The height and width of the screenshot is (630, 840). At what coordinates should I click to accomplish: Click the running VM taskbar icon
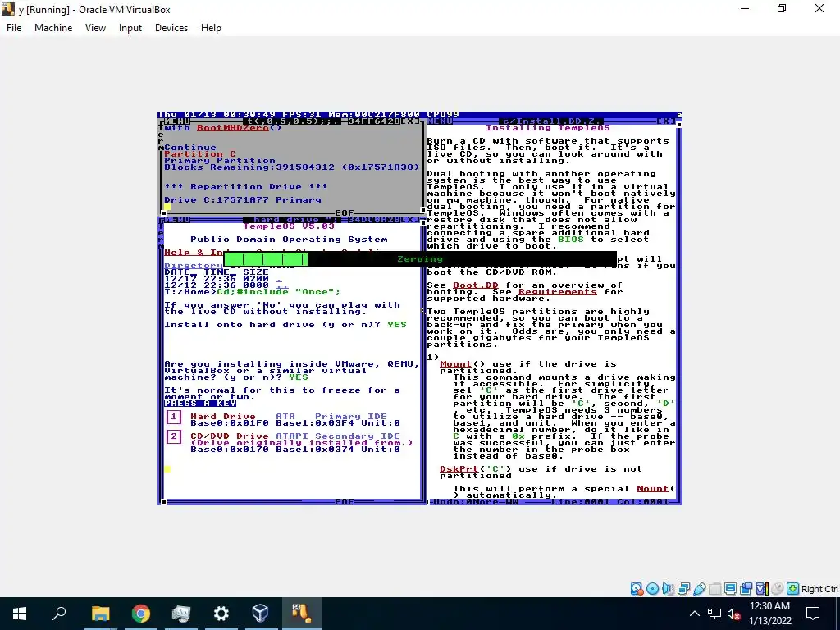click(301, 614)
